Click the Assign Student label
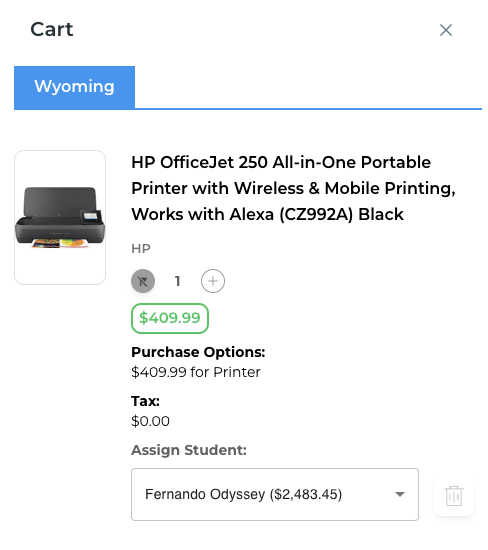The height and width of the screenshot is (550, 488). [x=189, y=450]
